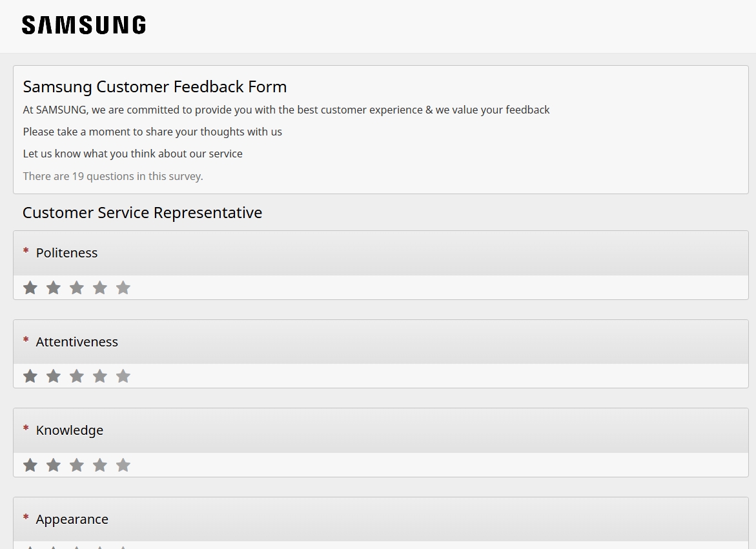Select third star for Knowledge
Screen dimensions: 756x549
tap(77, 465)
